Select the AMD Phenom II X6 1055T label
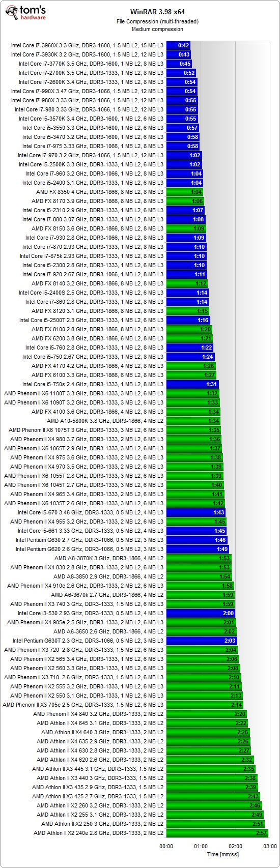 tap(84, 476)
